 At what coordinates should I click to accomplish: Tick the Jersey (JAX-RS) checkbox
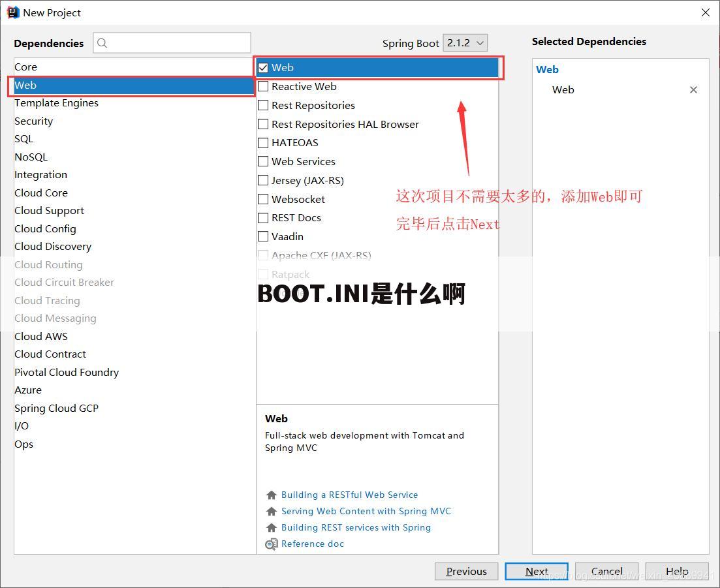(x=263, y=180)
